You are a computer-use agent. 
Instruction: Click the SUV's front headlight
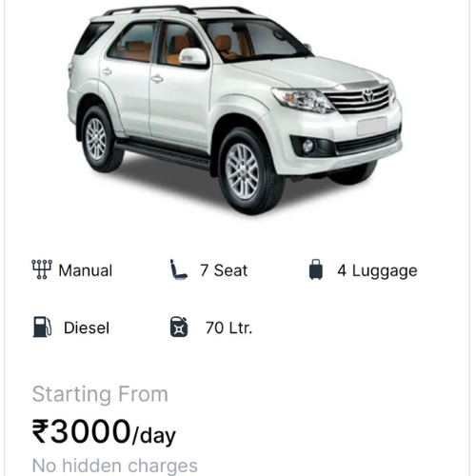click(x=303, y=100)
